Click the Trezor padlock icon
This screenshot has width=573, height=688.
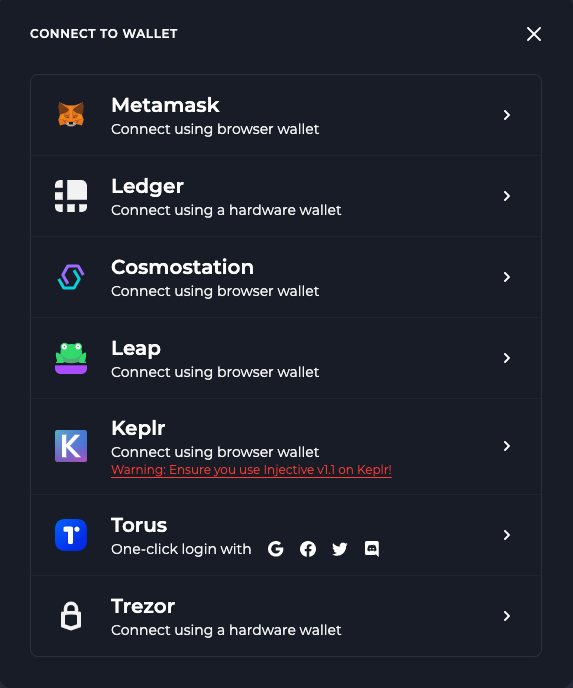click(71, 616)
